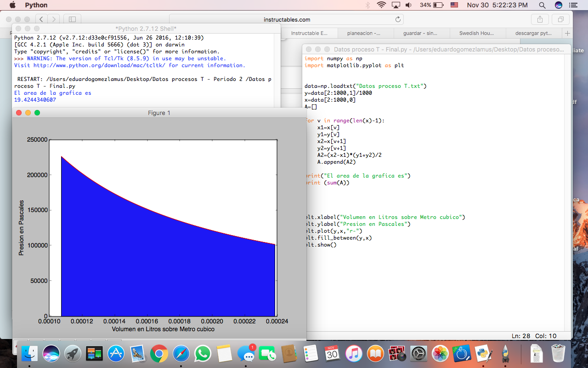Screen dimensions: 588x368
Task: Open the Mail stamp icon in Dock
Action: coord(137,353)
